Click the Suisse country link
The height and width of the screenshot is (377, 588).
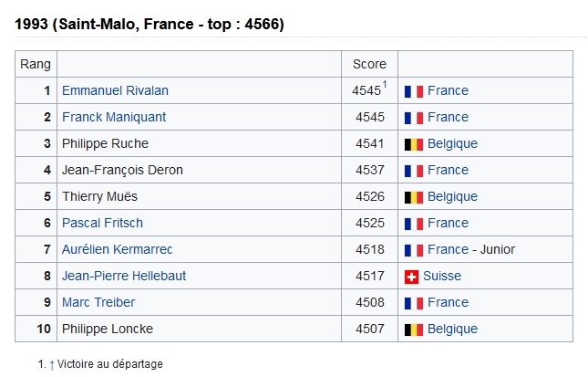(x=442, y=276)
